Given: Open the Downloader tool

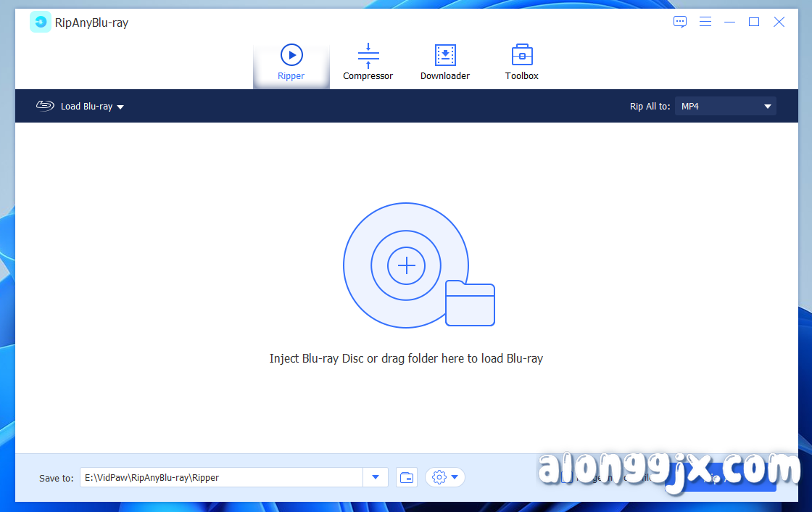Looking at the screenshot, I should point(444,62).
